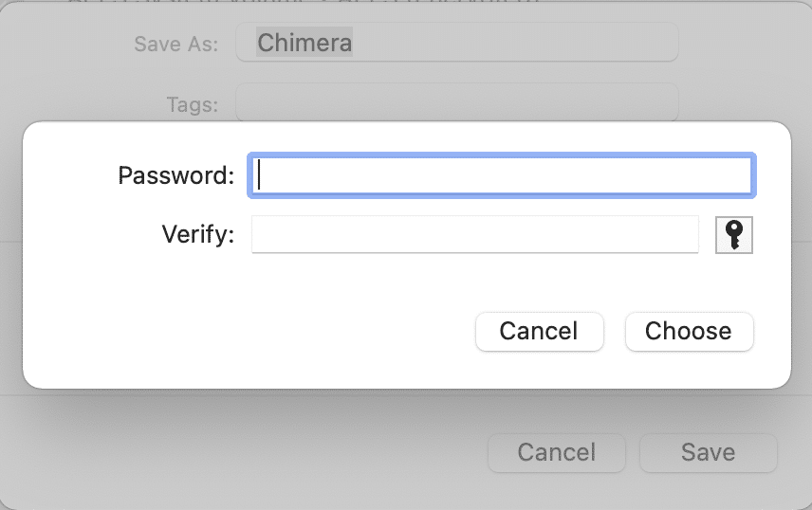The width and height of the screenshot is (812, 510).
Task: Click the "Save As:" label
Action: coord(175,44)
